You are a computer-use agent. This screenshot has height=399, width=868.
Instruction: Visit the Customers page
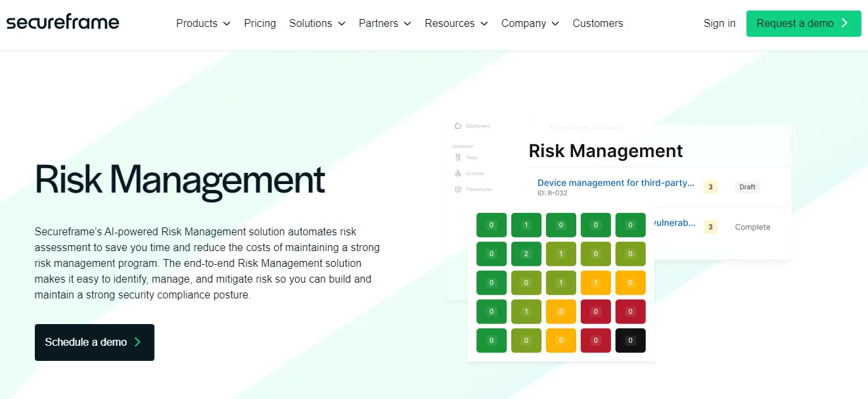[597, 23]
